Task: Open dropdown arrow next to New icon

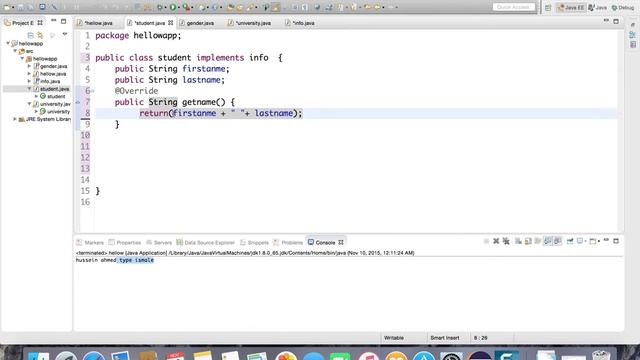Action: coord(13,7)
